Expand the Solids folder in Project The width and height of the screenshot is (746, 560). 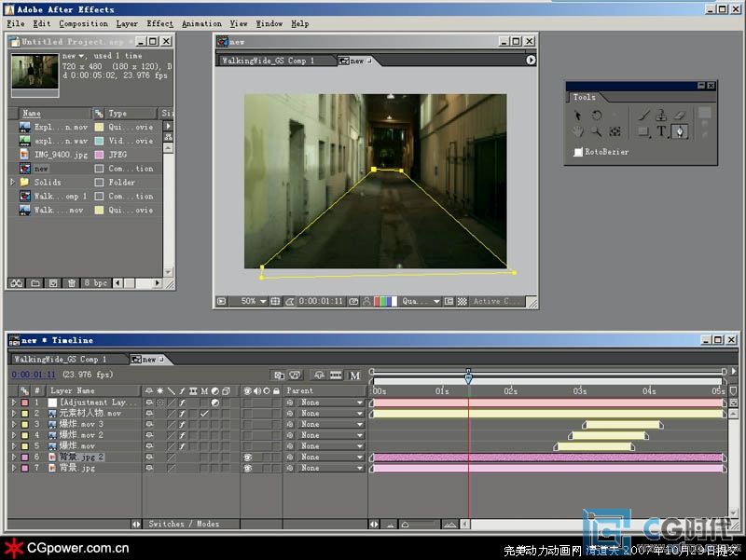(x=12, y=182)
